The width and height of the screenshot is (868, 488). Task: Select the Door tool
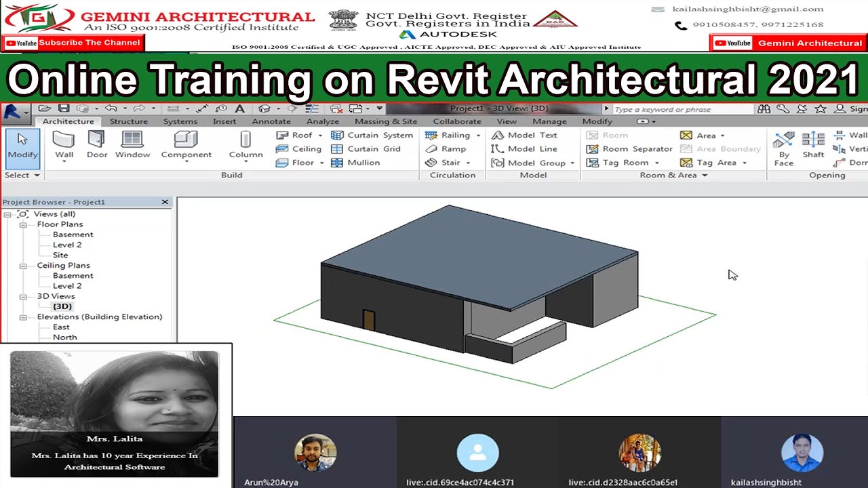pyautogui.click(x=97, y=146)
